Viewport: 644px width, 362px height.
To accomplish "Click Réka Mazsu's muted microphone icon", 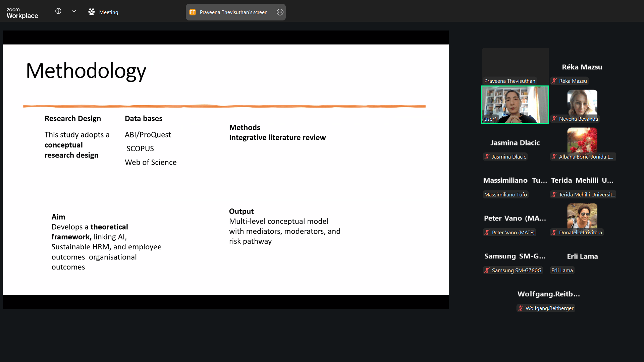I will tap(554, 81).
